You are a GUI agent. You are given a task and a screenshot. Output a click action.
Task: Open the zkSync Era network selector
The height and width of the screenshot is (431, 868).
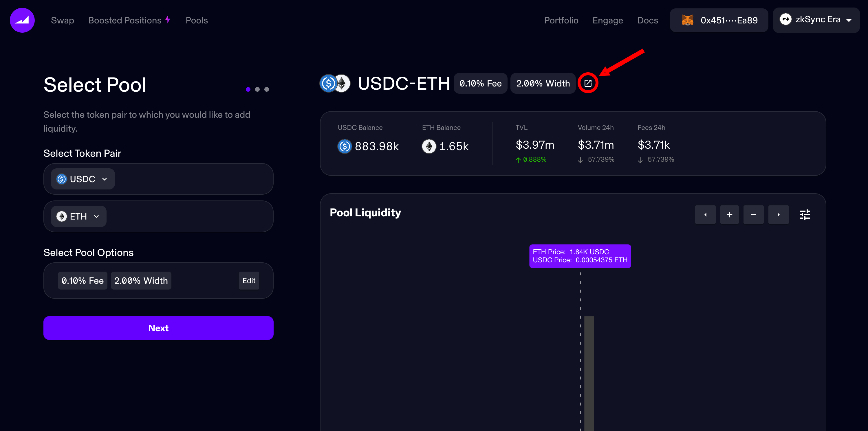[816, 20]
